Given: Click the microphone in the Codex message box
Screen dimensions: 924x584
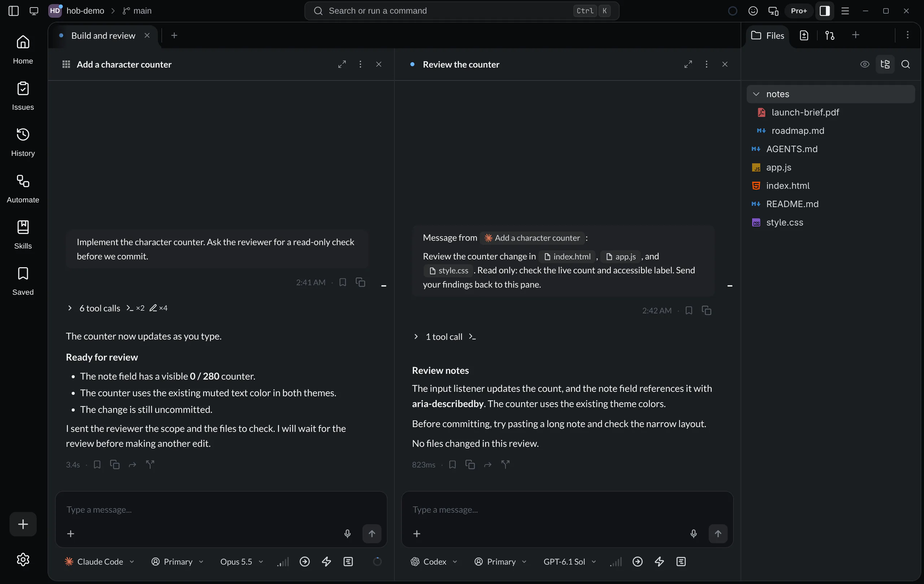Looking at the screenshot, I should click(x=693, y=533).
